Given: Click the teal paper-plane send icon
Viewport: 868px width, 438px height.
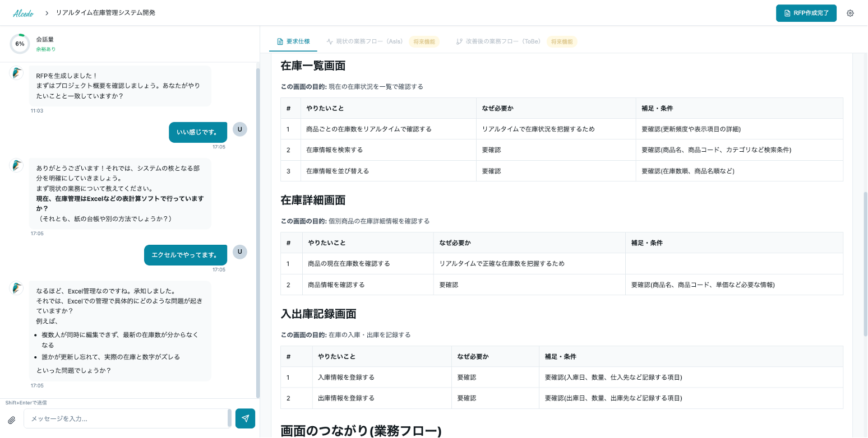Looking at the screenshot, I should pos(245,418).
